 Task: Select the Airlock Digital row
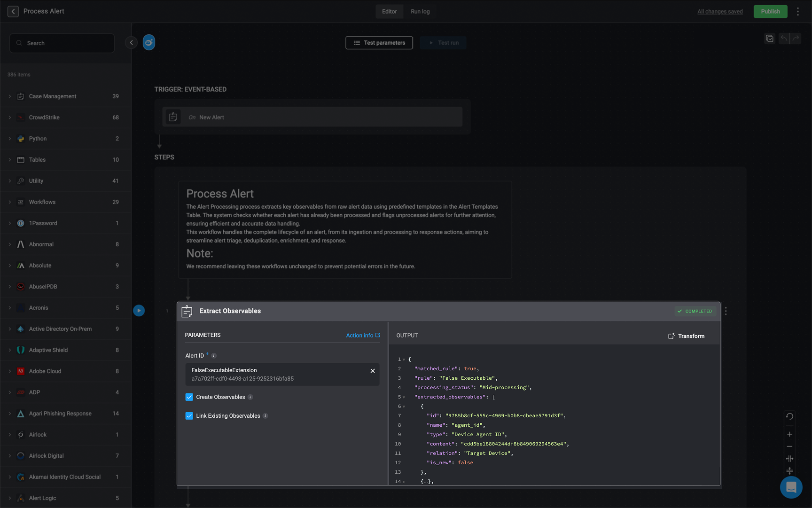66,456
